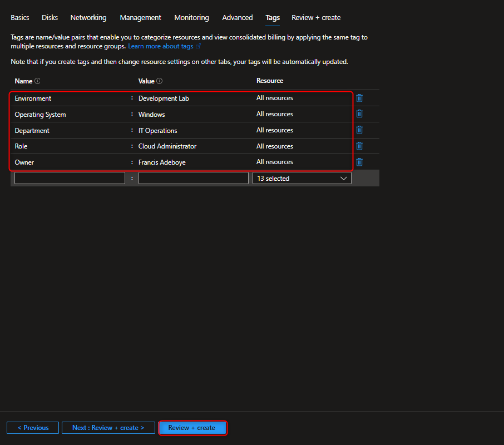This screenshot has width=504, height=445.
Task: Switch to the Networking tab
Action: (88, 17)
